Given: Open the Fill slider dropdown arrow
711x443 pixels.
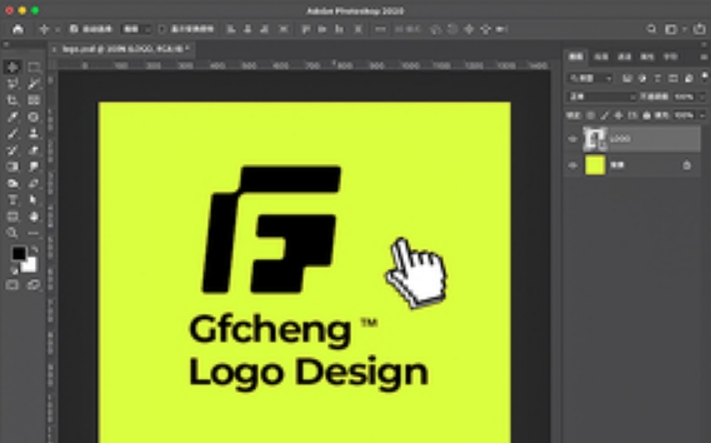Looking at the screenshot, I should point(702,116).
